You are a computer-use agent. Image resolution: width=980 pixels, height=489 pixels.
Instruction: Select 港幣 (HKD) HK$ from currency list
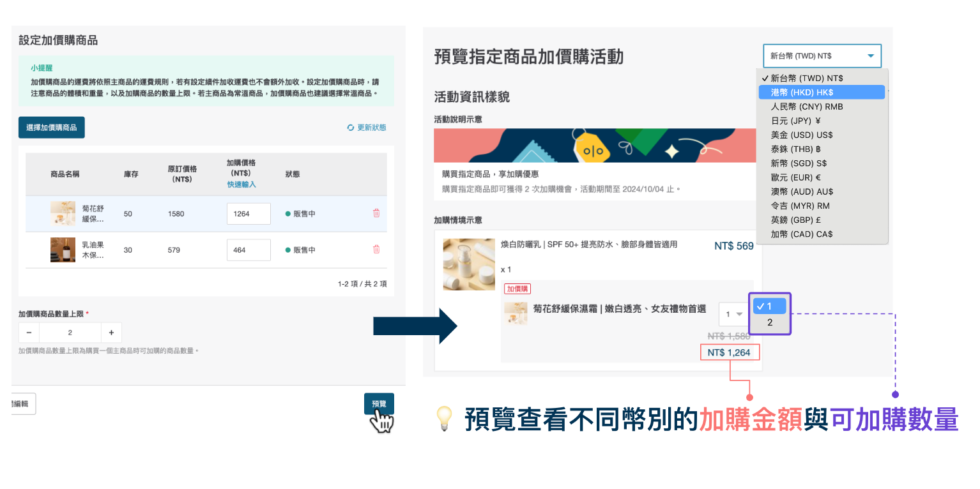click(x=821, y=93)
